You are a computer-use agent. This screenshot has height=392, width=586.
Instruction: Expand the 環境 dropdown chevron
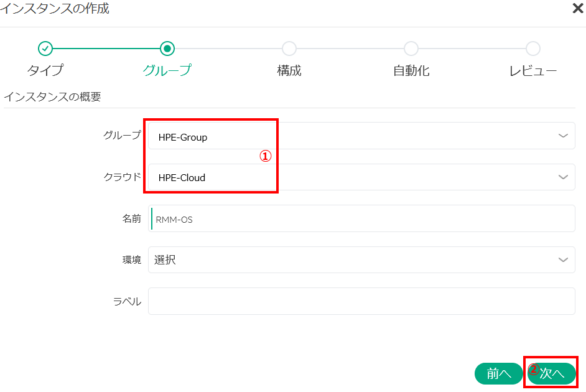[563, 259]
